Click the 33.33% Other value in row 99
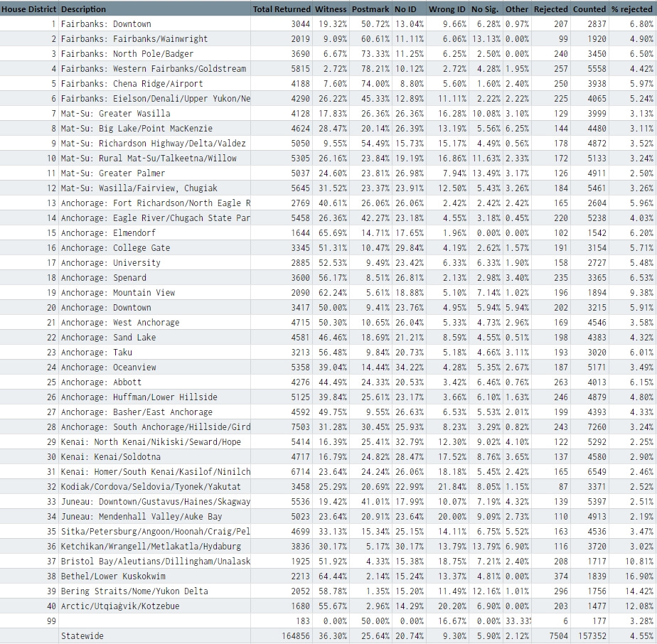The width and height of the screenshot is (657, 644). [x=518, y=621]
